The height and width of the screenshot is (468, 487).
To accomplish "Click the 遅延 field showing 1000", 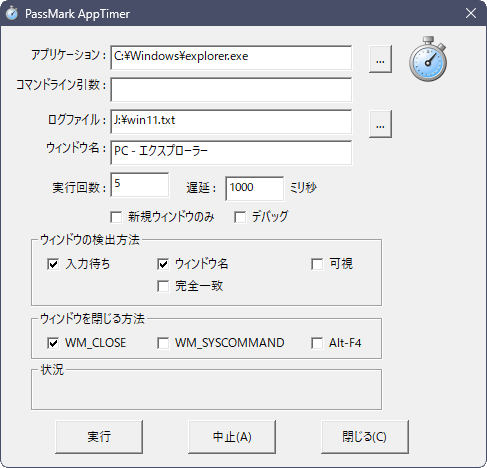I will (255, 189).
